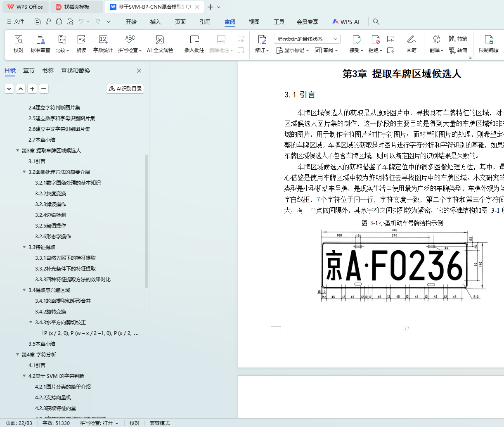Open the 文件 menu
Viewport: 504px width, 427px height.
pos(16,21)
